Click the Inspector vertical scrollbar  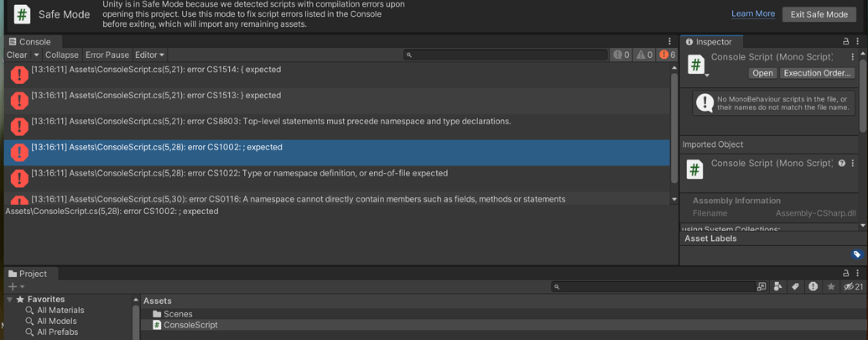(864, 94)
